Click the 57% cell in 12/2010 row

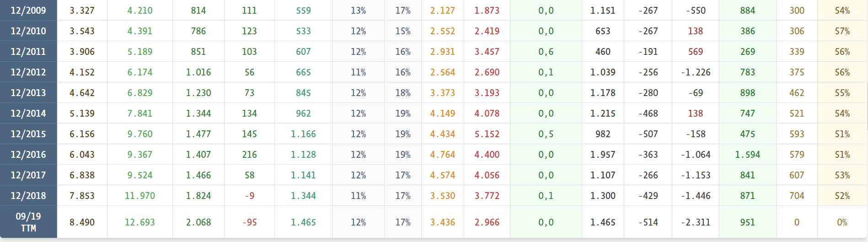click(842, 31)
